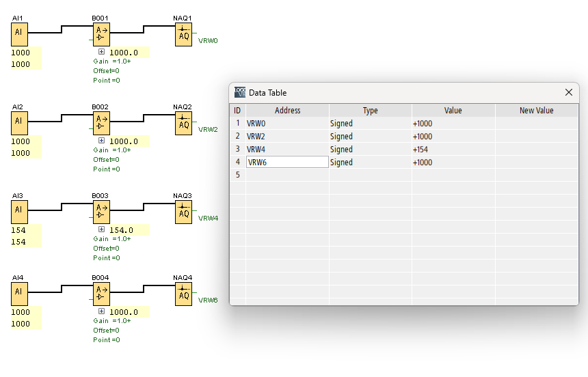
Task: Click the B003 analog amplifier block
Action: [x=101, y=212]
